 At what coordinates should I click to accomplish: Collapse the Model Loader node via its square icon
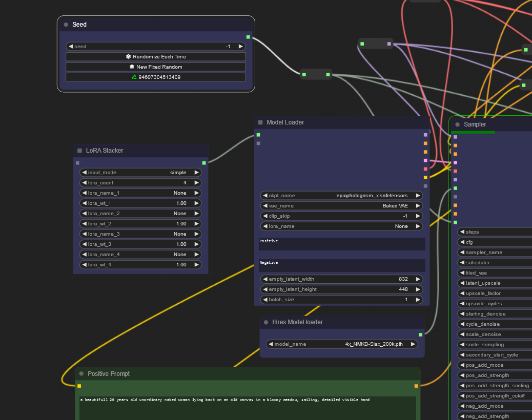pos(260,122)
